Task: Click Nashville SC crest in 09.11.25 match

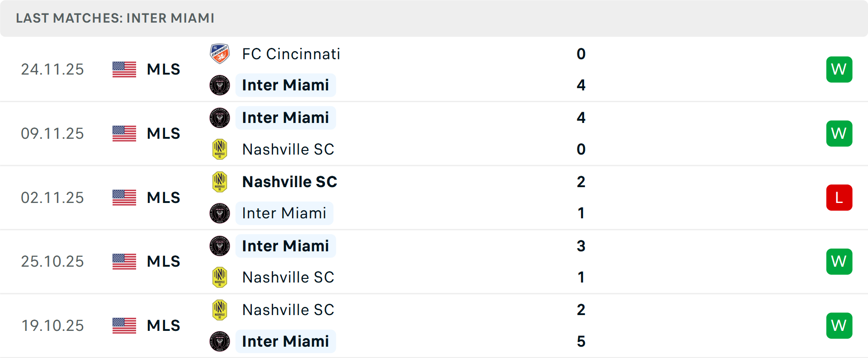Action: (220, 149)
